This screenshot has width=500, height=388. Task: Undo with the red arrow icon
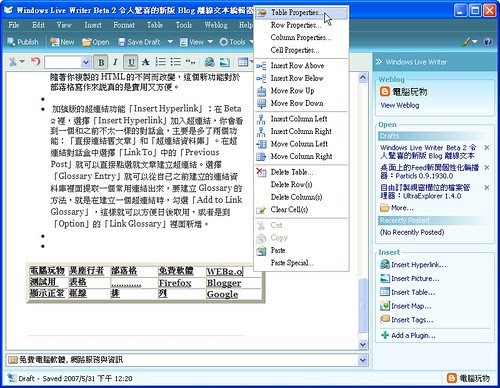coord(35,62)
